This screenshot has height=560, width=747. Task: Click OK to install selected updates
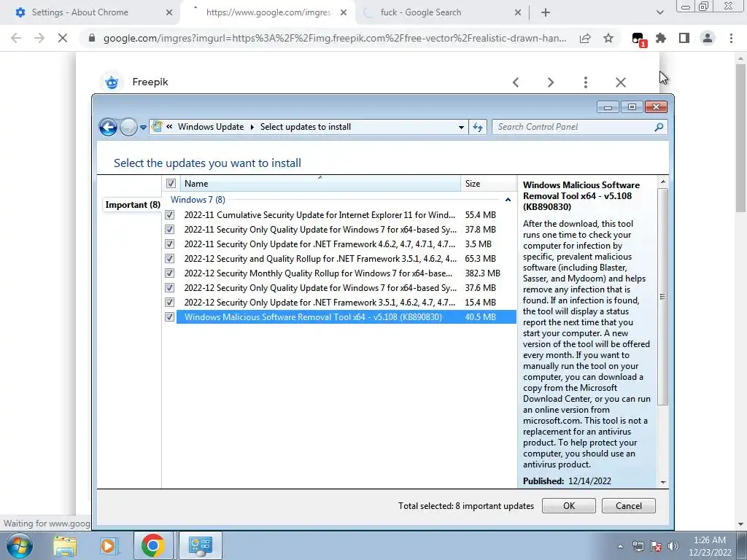click(x=569, y=506)
